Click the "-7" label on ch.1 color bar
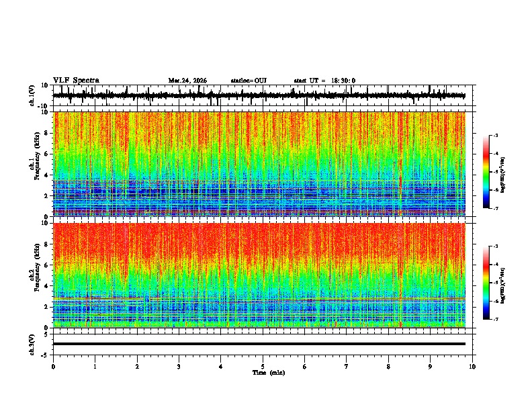Image resolution: width=532 pixels, height=411 pixels. pos(496,208)
